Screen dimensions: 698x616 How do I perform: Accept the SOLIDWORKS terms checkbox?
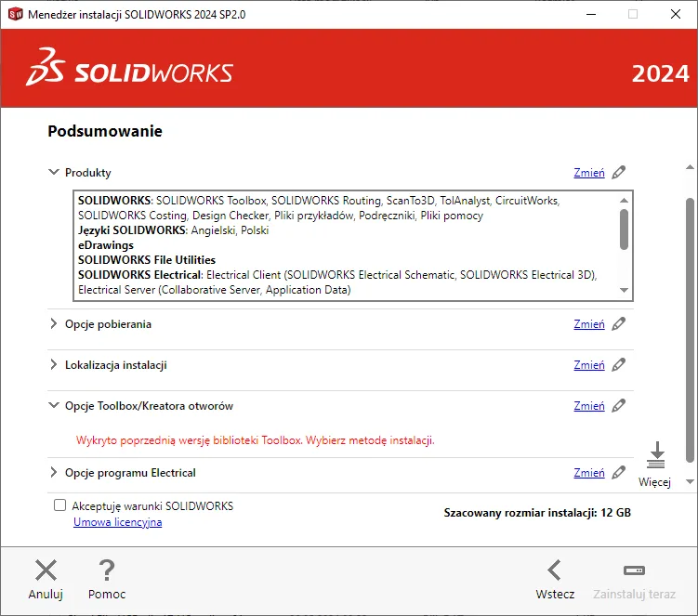59,505
